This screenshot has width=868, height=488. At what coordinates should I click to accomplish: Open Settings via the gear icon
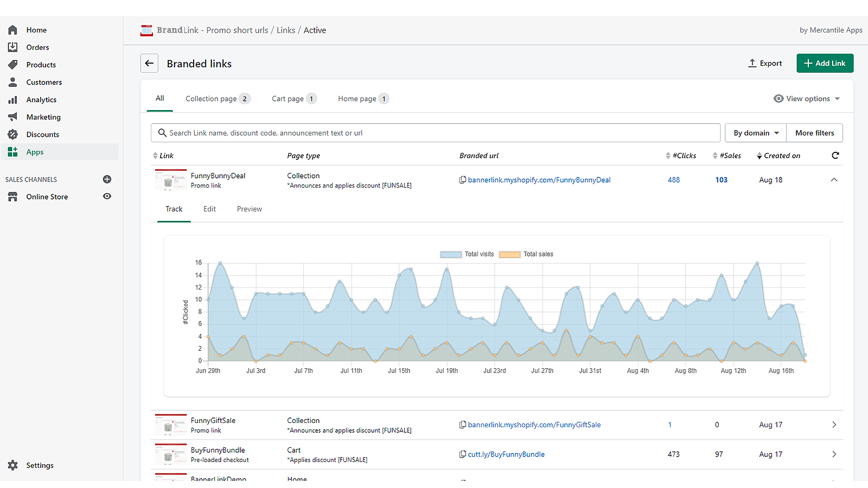(x=12, y=465)
